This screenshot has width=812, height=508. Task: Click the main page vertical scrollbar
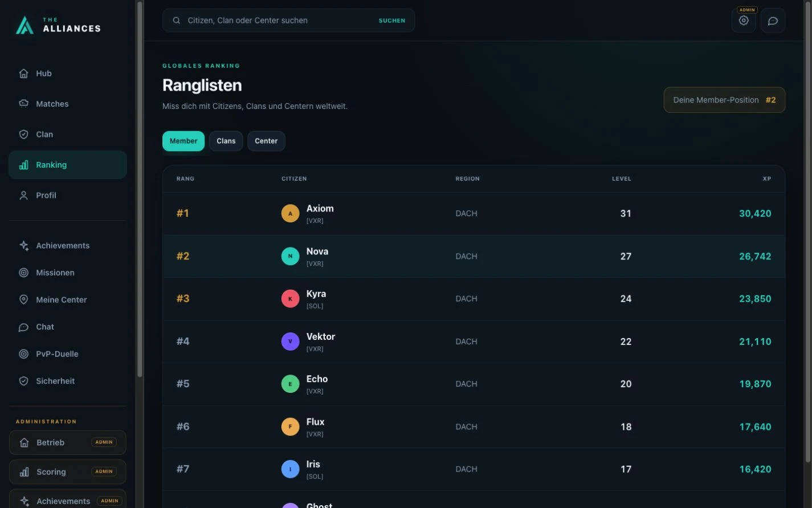click(x=809, y=231)
